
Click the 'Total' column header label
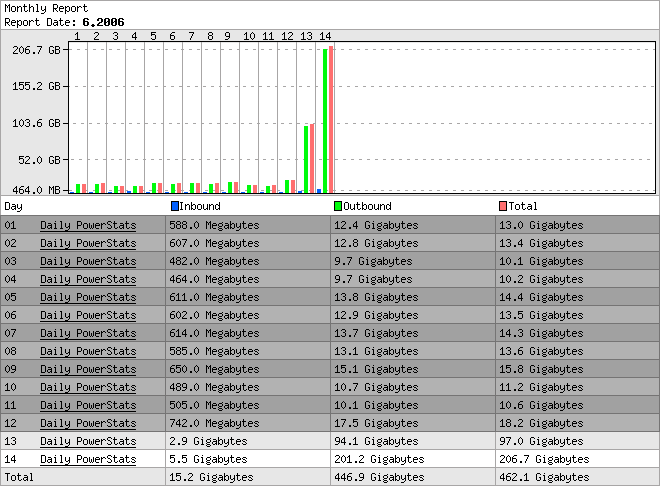pos(523,206)
